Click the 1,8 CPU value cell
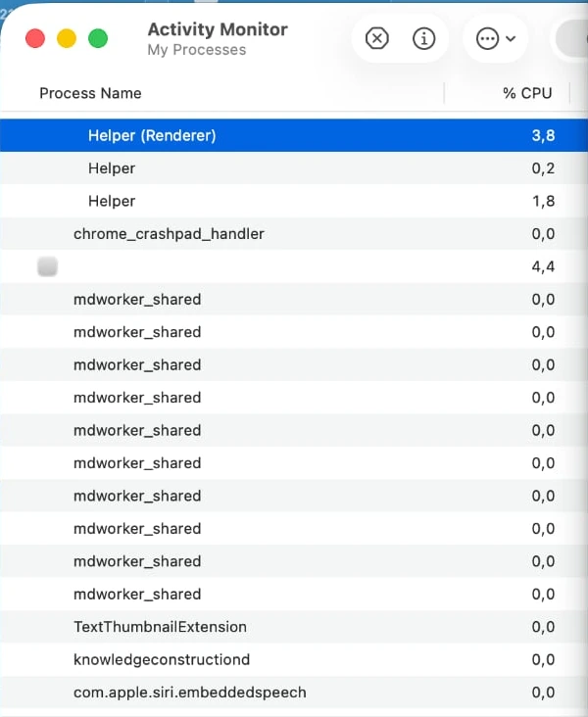 543,201
